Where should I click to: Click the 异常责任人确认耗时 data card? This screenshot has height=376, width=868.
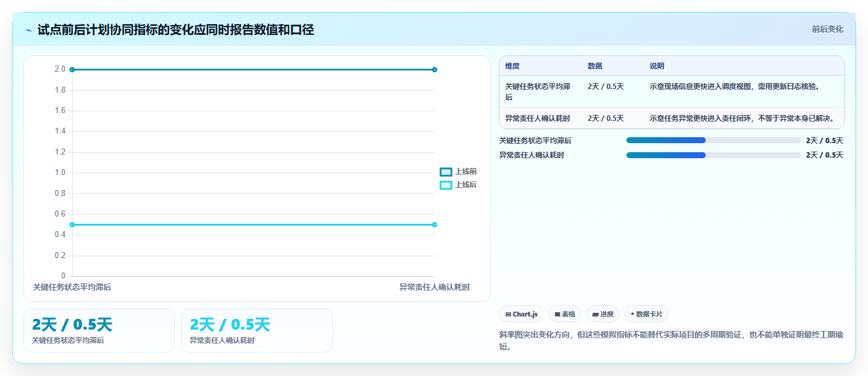coord(257,330)
